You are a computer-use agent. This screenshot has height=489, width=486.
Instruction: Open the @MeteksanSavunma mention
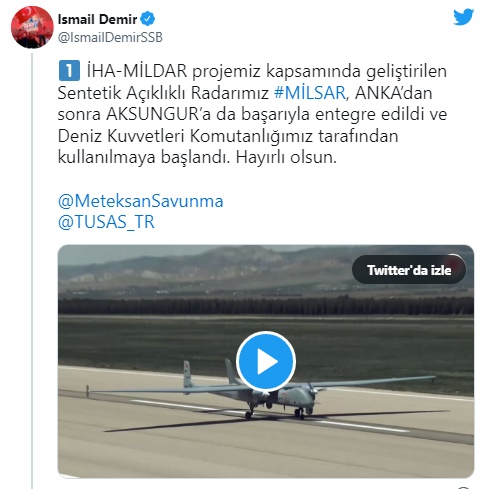coord(140,201)
